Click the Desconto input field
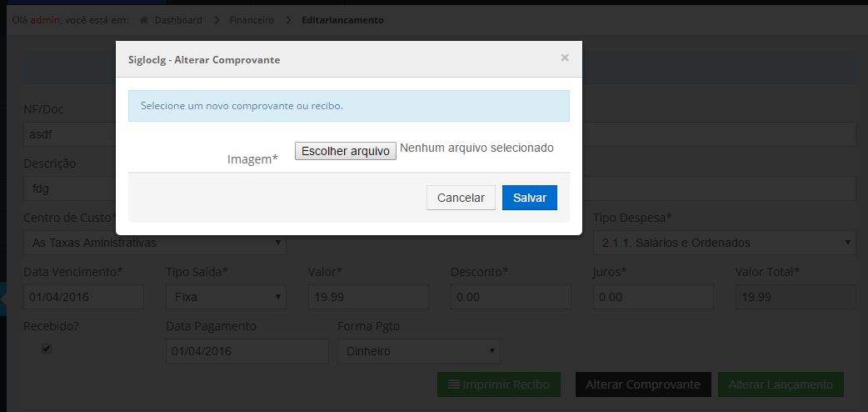Image resolution: width=868 pixels, height=412 pixels. point(511,297)
